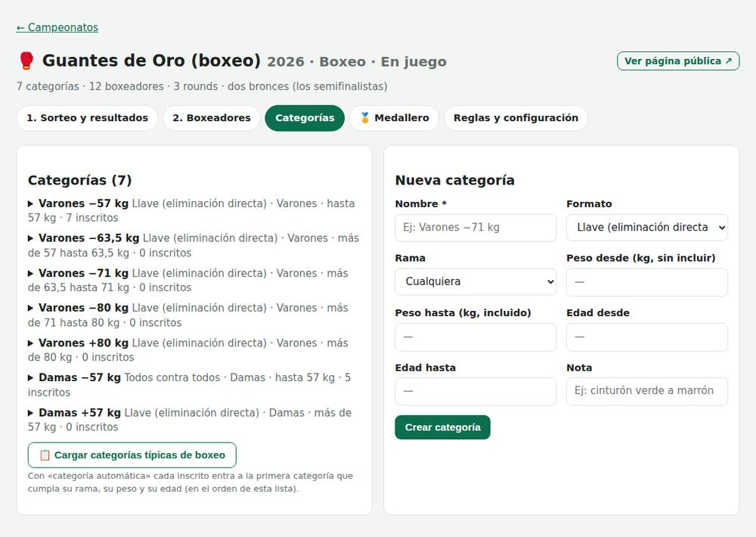The width and height of the screenshot is (756, 537).
Task: Focus the Edad hasta field
Action: pyautogui.click(x=476, y=391)
